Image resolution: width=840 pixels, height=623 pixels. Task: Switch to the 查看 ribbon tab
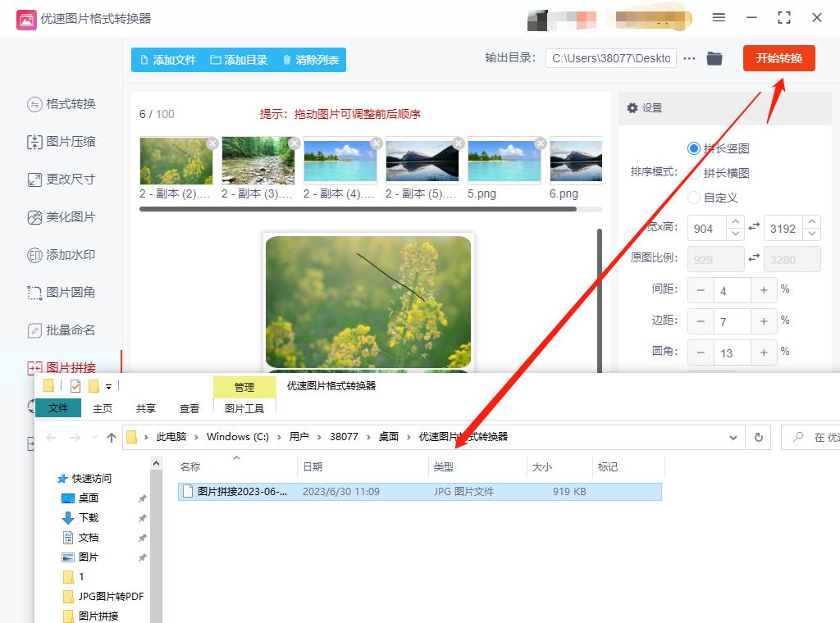[189, 407]
